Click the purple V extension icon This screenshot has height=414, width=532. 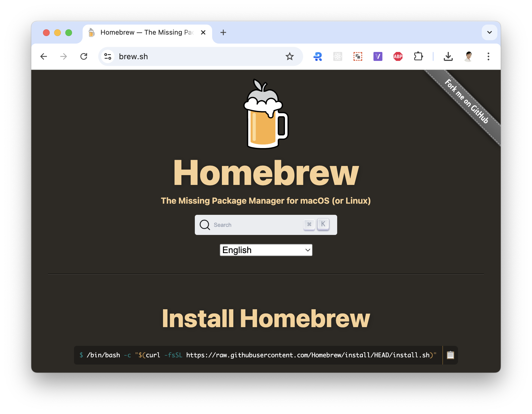[378, 56]
